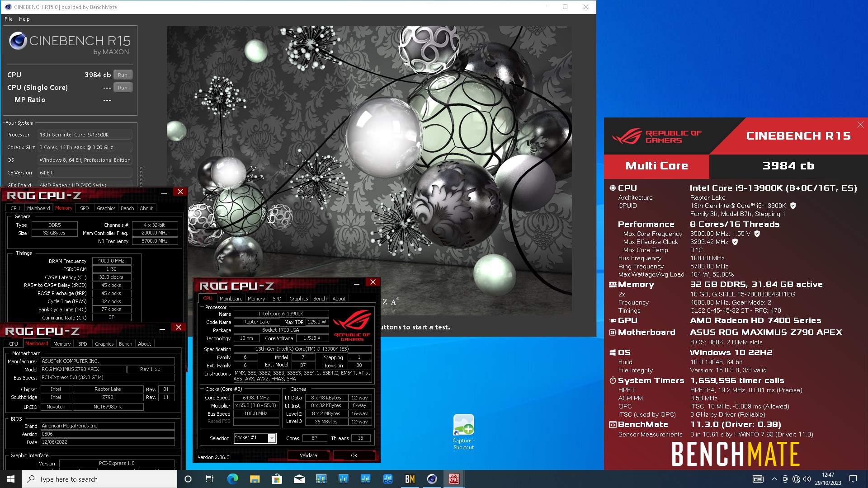Close the BenchMate result panel
The width and height of the screenshot is (868, 488).
coord(860,124)
